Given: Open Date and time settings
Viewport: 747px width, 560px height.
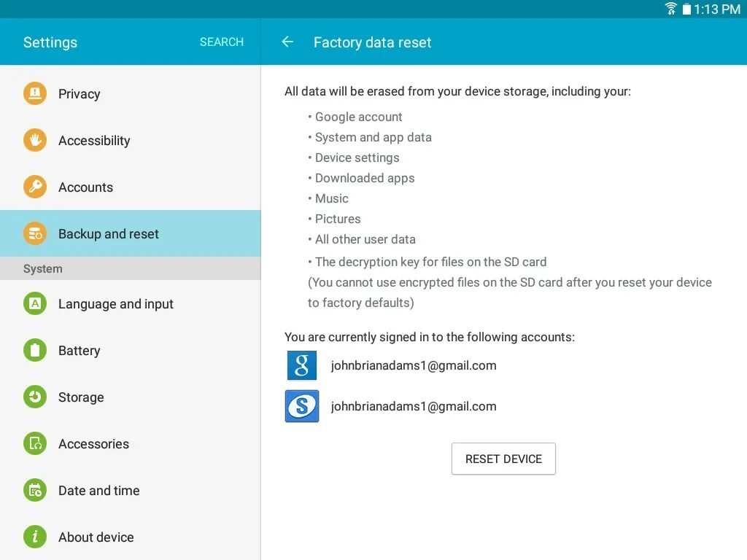Looking at the screenshot, I should click(131, 490).
